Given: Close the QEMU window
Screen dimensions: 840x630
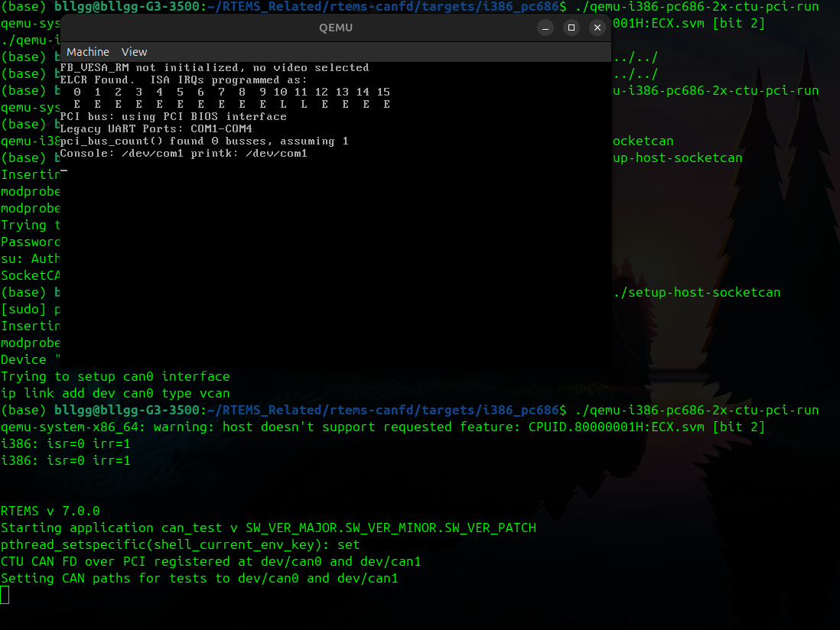Looking at the screenshot, I should click(x=597, y=28).
